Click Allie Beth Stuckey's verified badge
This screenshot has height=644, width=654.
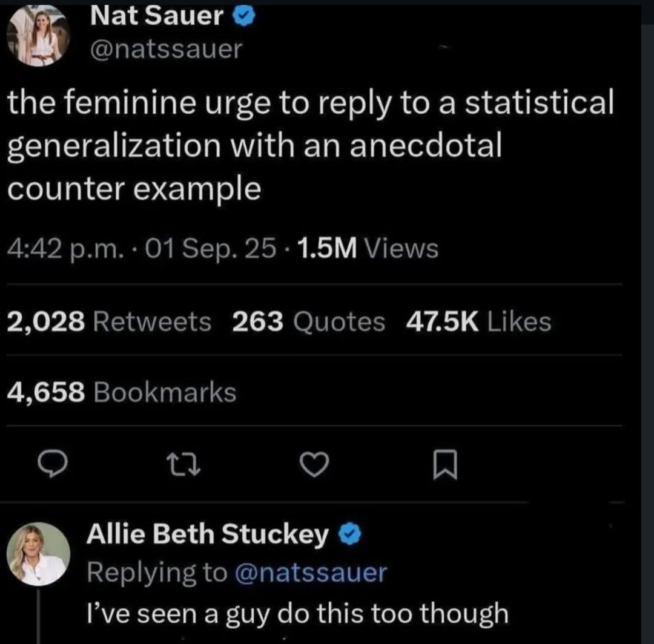351,534
